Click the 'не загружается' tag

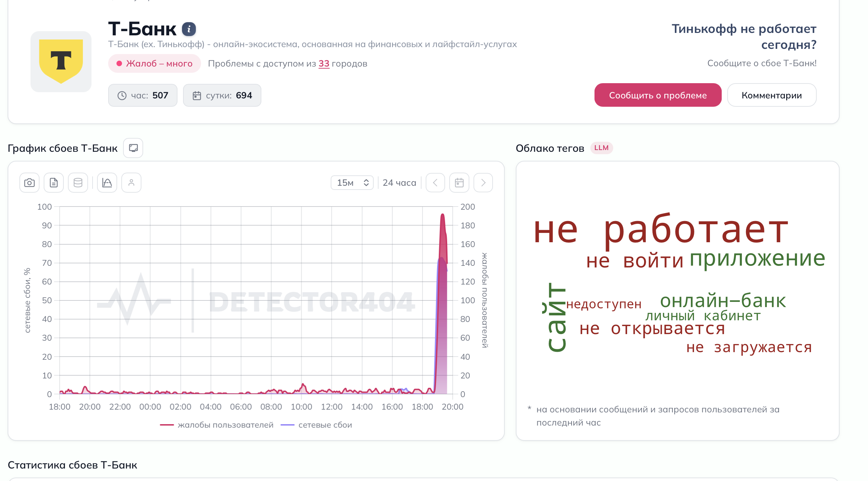(749, 347)
